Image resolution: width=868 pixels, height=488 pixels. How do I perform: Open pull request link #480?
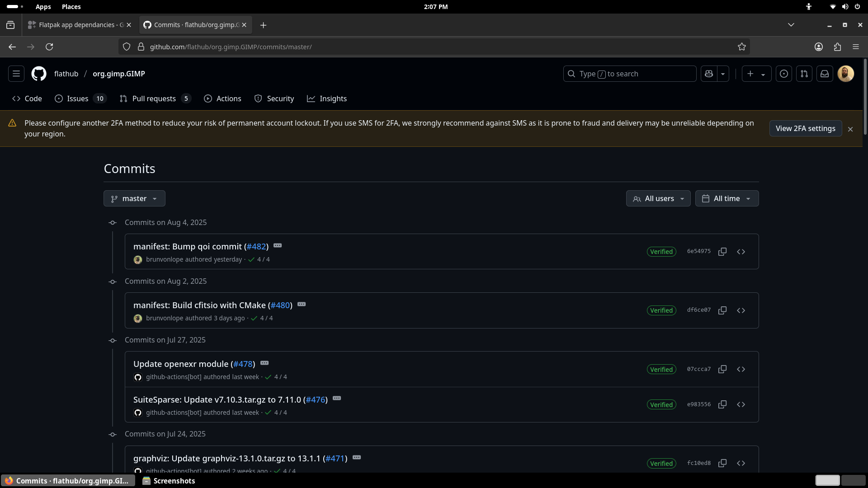[280, 305]
